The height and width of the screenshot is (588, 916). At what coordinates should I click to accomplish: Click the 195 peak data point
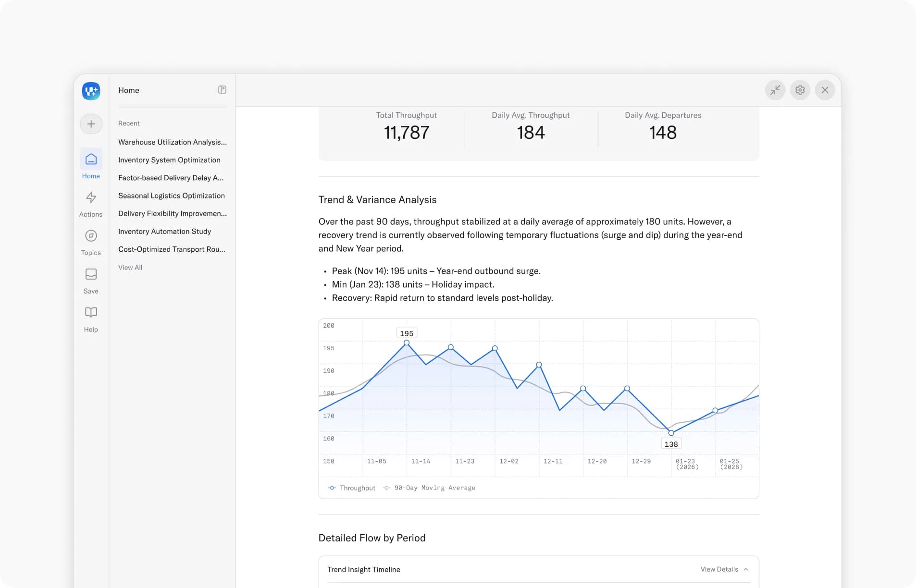(407, 343)
